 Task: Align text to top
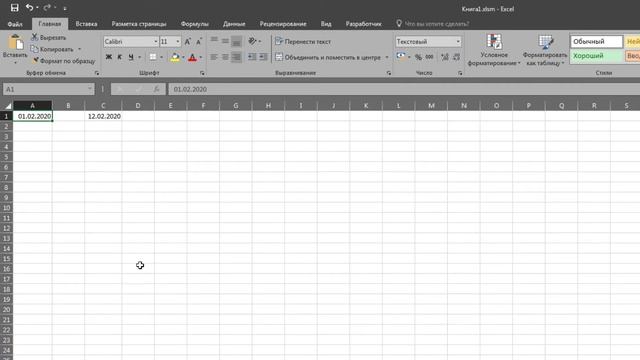(x=214, y=41)
